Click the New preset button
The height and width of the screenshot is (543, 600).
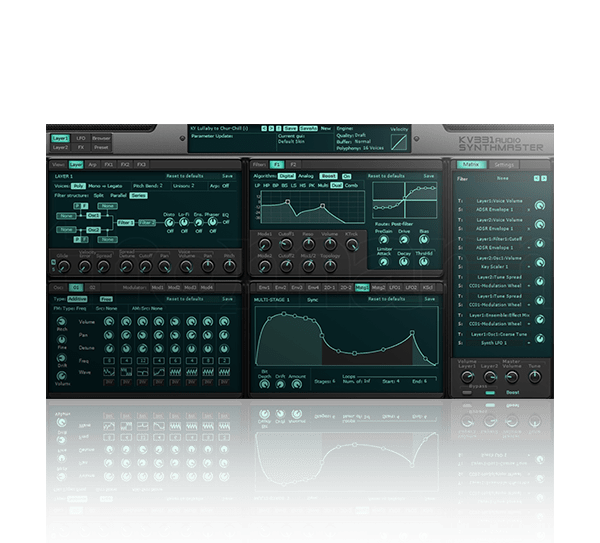point(326,129)
